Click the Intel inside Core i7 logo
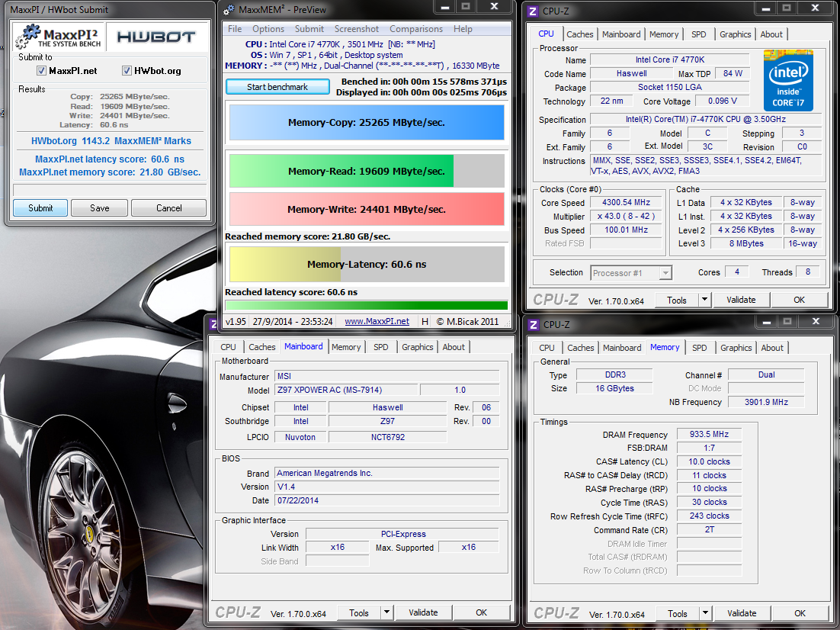This screenshot has width=840, height=630. 788,80
